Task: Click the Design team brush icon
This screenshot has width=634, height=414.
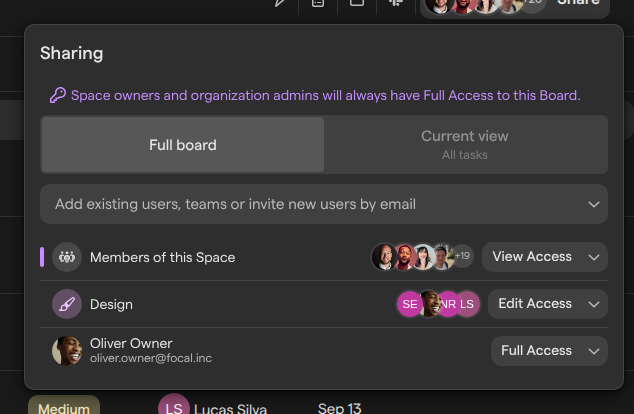Action: (x=67, y=304)
